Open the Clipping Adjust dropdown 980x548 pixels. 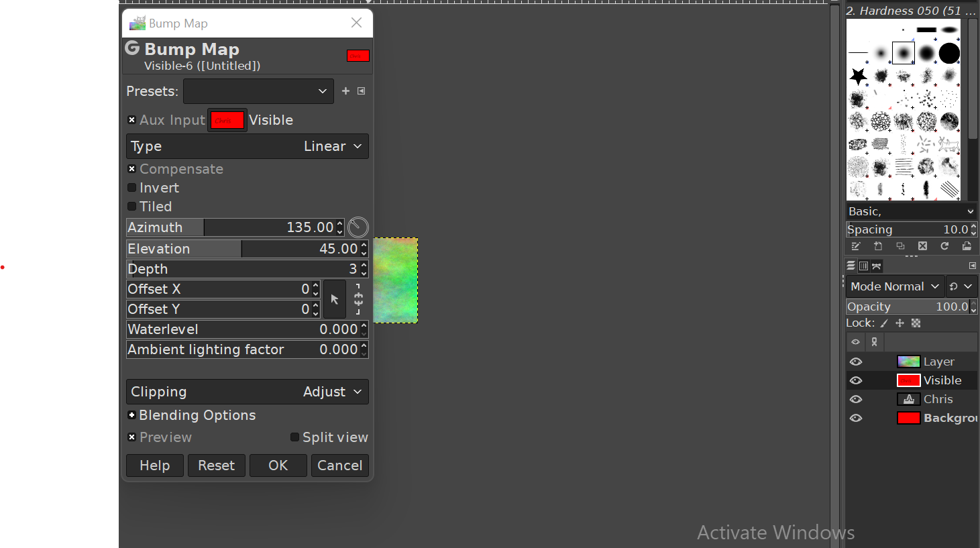point(248,392)
